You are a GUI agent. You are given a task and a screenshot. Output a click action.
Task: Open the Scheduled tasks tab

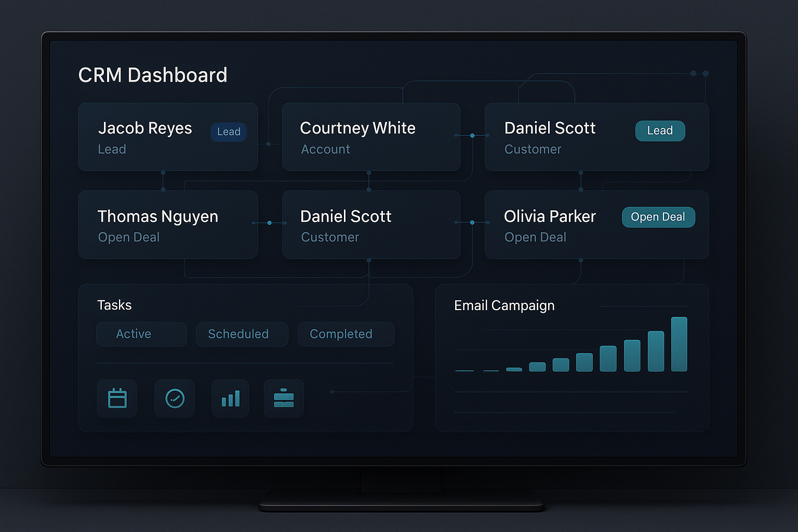pyautogui.click(x=242, y=334)
